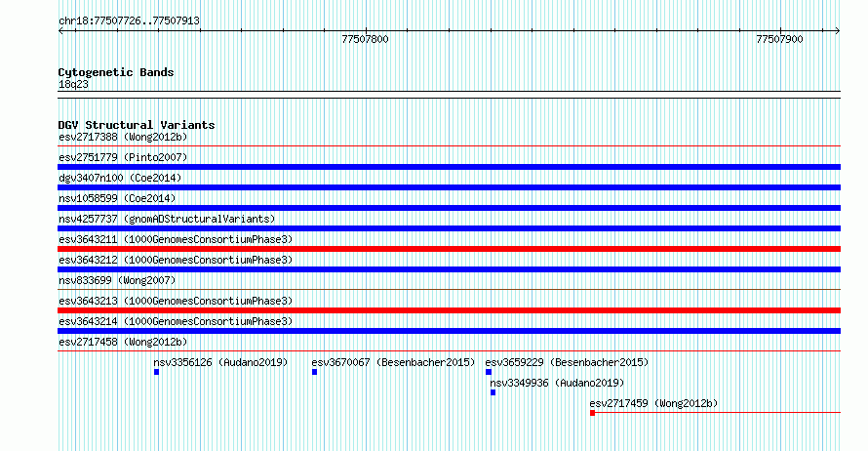Click esv2717458 (Wong2012b) variant label
Viewport: 868px width, 451px height.
coord(123,342)
